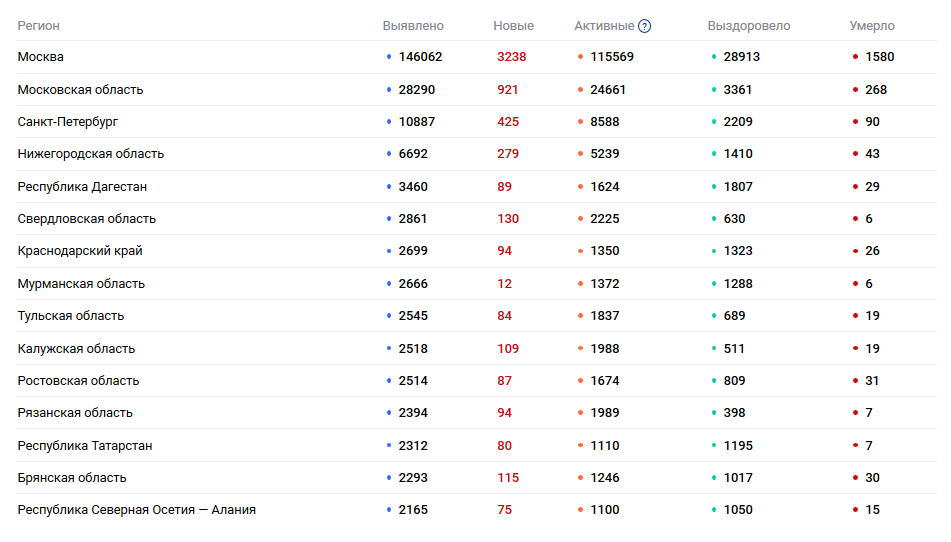Select Республика Северная Осетия — Алания
The width and height of the screenshot is (951, 542).
tap(137, 510)
